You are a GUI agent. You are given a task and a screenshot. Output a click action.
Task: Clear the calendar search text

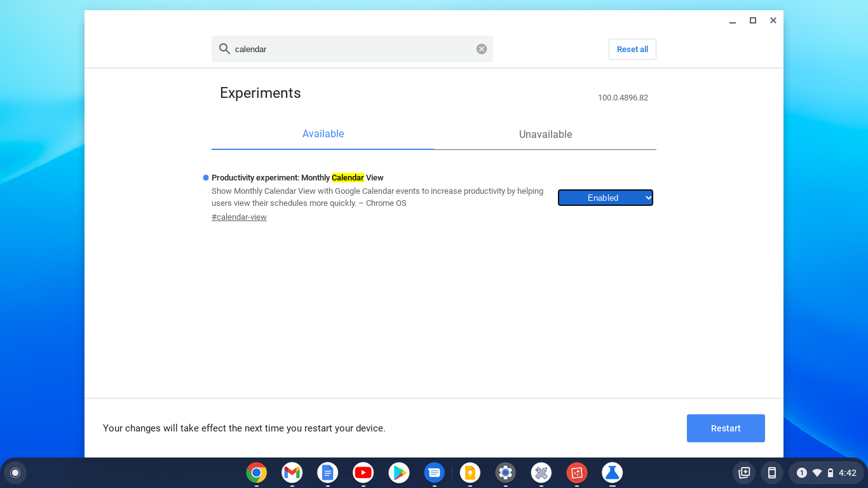click(x=482, y=49)
